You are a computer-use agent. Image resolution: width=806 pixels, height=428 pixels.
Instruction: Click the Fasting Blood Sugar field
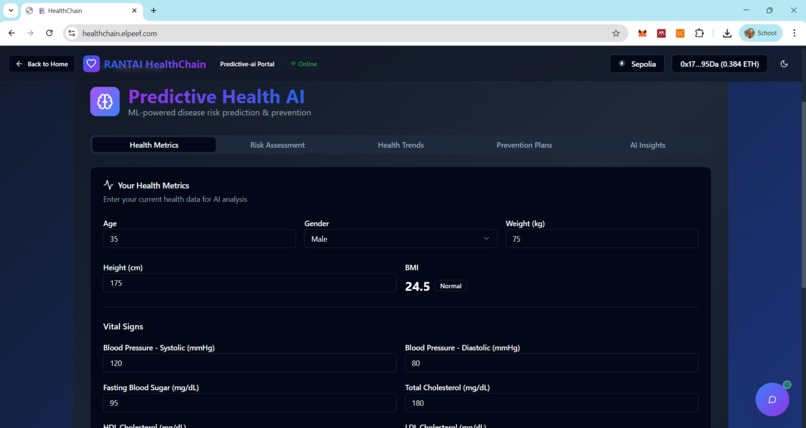coord(250,403)
